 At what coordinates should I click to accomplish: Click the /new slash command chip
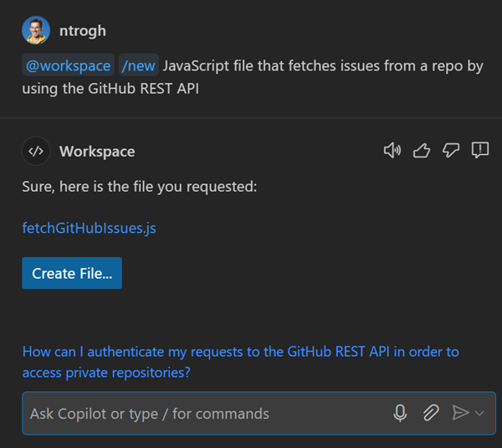click(x=138, y=65)
